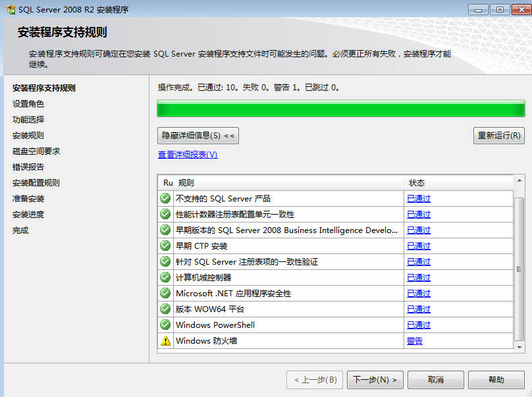Open the 警告 status link for Windows 防火墙

click(x=415, y=341)
